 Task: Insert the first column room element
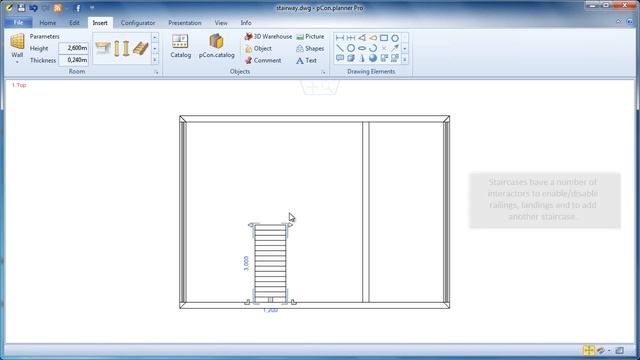click(117, 48)
